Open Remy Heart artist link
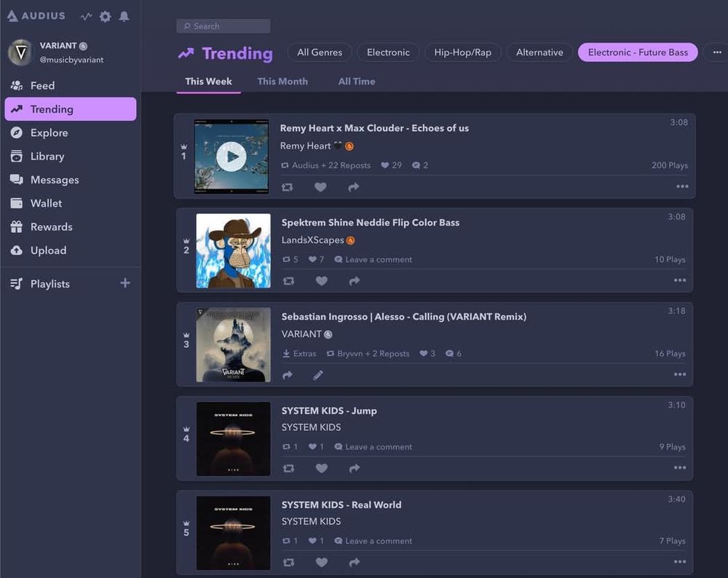This screenshot has width=728, height=578. coord(305,146)
